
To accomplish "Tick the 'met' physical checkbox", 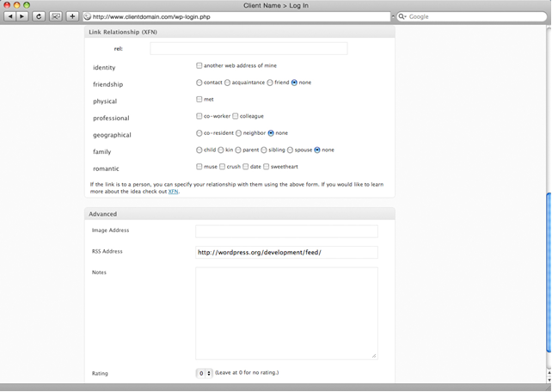I will 199,99.
